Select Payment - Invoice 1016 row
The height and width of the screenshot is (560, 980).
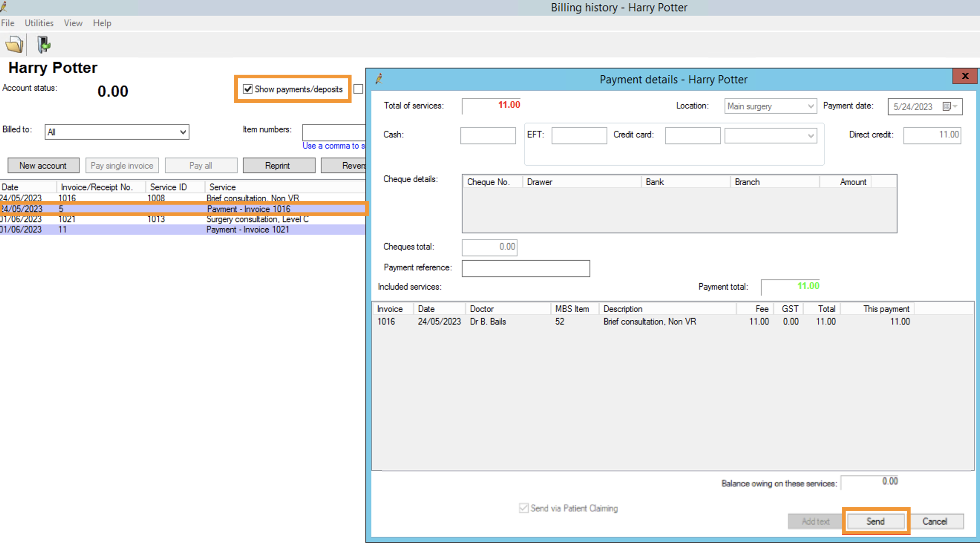click(x=183, y=209)
